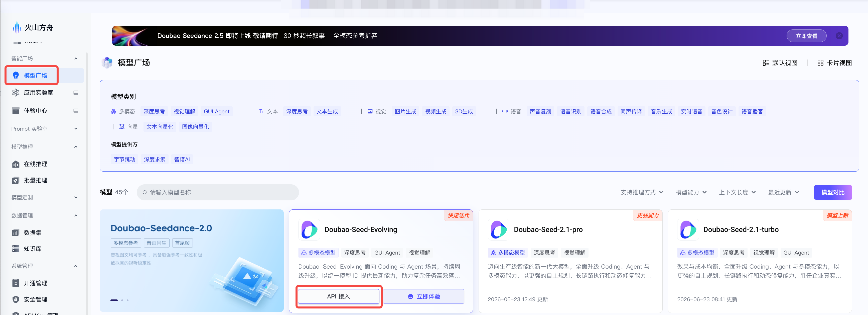Screen dimensions: 868x315
Task: Expand the Prompt 实验室 sidebar section
Action: (76, 129)
